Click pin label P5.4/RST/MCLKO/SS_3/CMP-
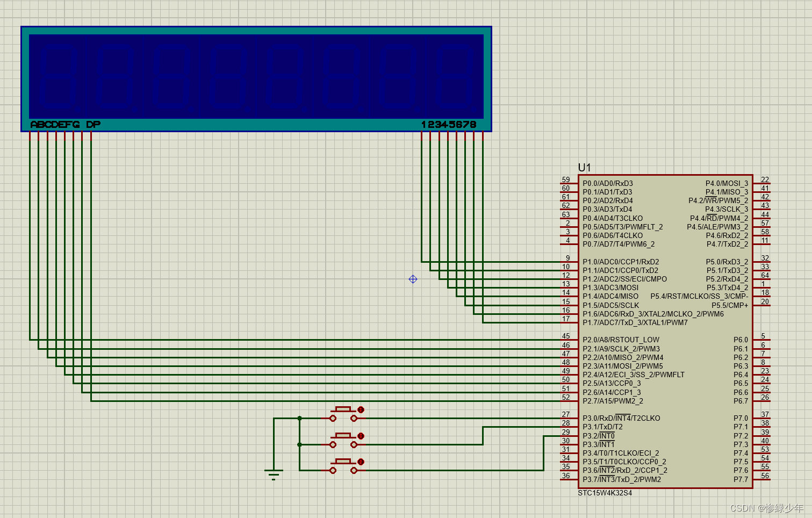The height and width of the screenshot is (518, 812). (x=699, y=296)
